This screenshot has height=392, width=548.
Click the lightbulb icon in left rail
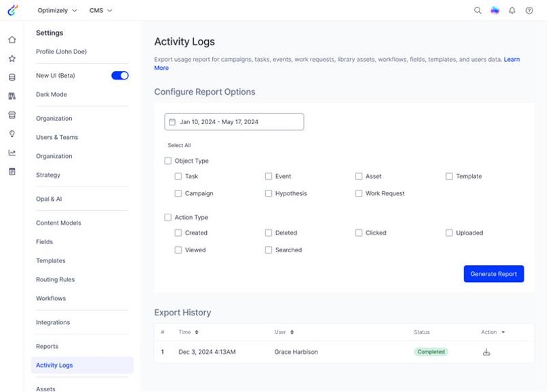coord(12,134)
